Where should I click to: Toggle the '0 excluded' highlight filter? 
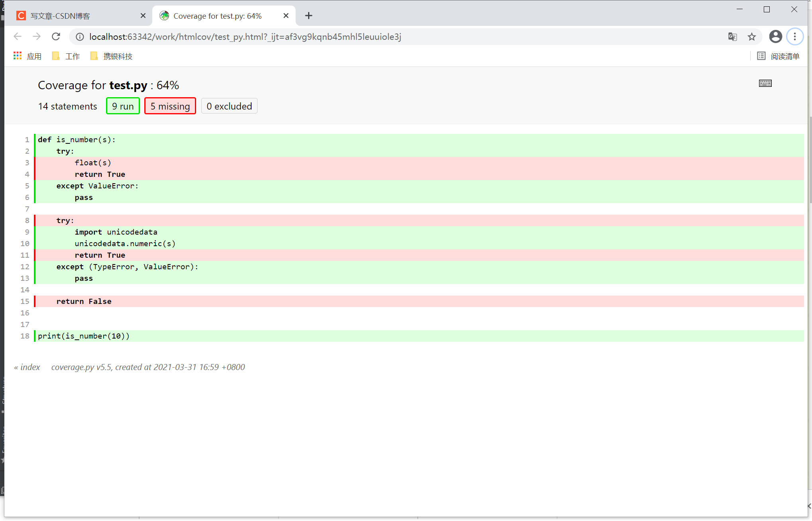pos(229,106)
